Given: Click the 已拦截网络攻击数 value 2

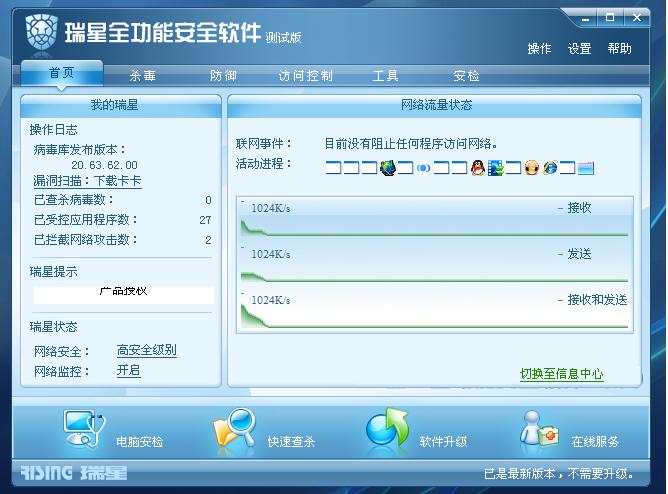Looking at the screenshot, I should tap(208, 240).
